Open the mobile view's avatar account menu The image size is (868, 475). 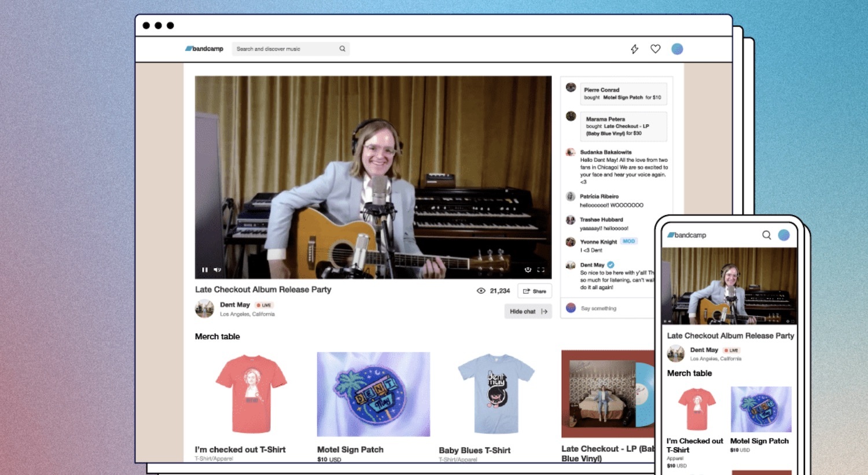point(784,235)
